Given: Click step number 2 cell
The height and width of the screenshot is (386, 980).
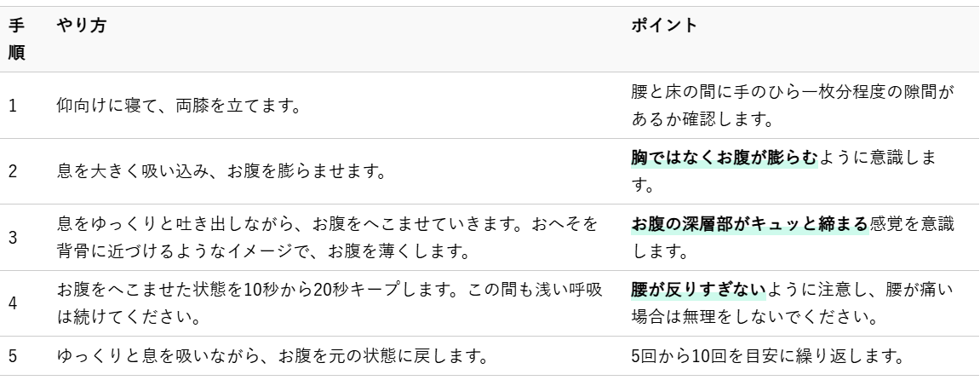Looking at the screenshot, I should pos(13,170).
